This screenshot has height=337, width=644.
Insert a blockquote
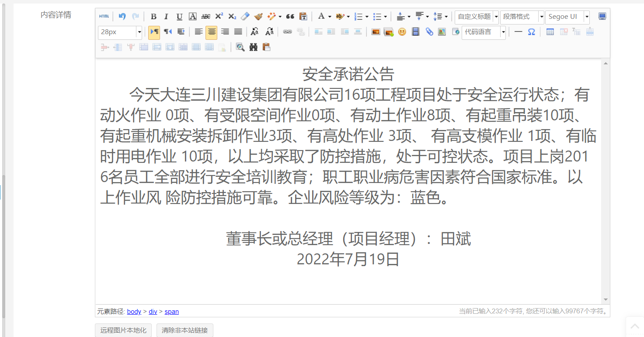point(290,17)
